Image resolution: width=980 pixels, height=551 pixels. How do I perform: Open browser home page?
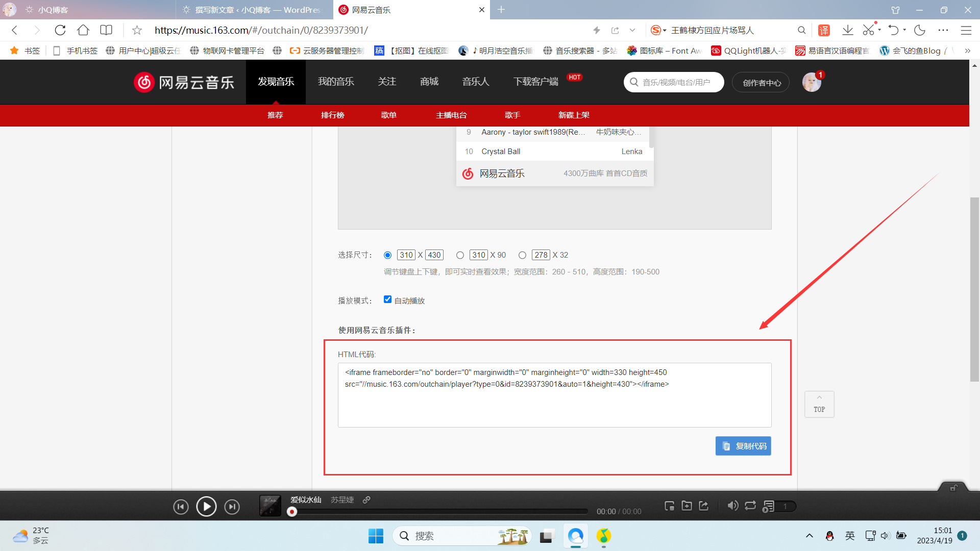(83, 30)
